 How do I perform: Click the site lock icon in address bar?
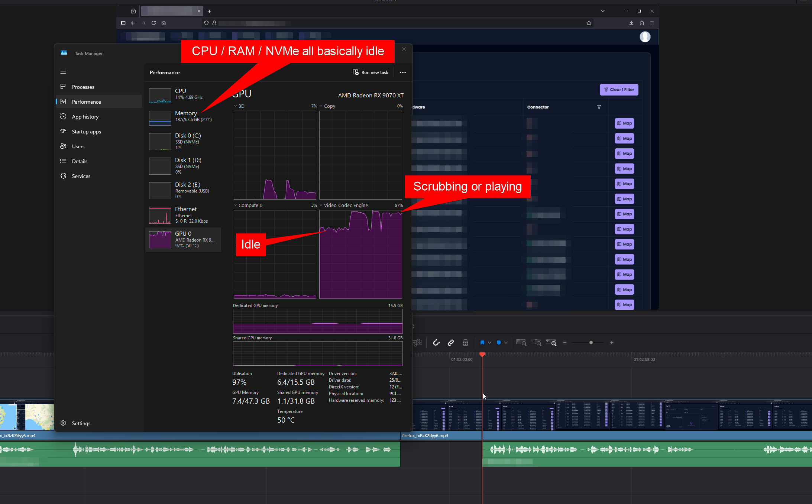coord(214,23)
